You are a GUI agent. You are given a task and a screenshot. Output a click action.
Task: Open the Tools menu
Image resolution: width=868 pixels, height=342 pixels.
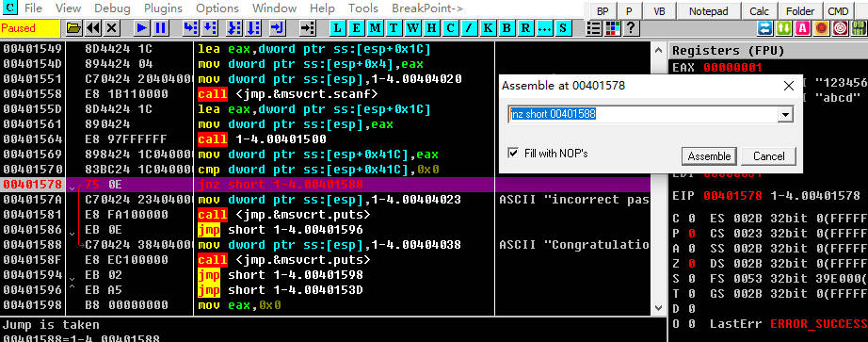(363, 8)
